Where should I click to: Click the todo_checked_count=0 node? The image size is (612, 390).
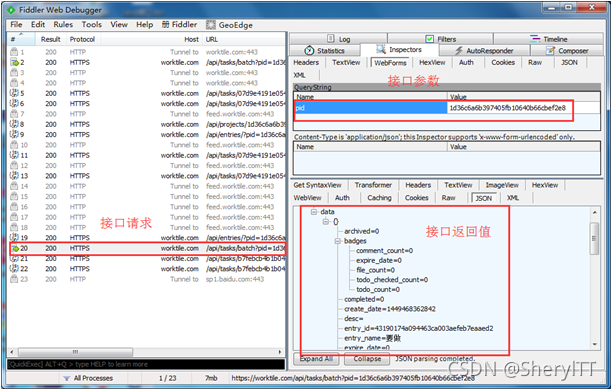(x=392, y=280)
